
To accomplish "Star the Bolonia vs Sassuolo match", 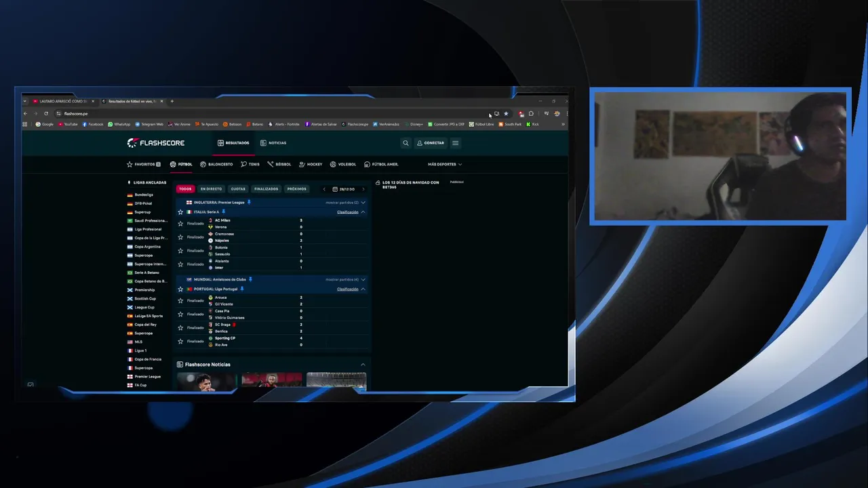I will point(180,251).
